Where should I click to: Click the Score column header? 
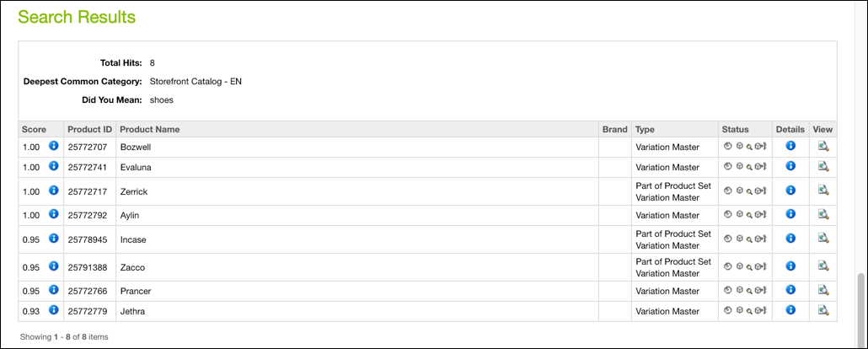(x=34, y=129)
